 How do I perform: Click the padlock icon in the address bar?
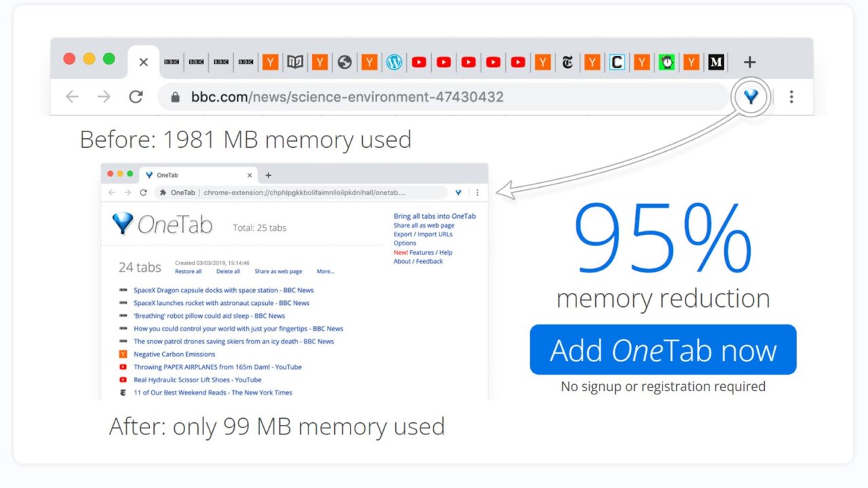[174, 96]
